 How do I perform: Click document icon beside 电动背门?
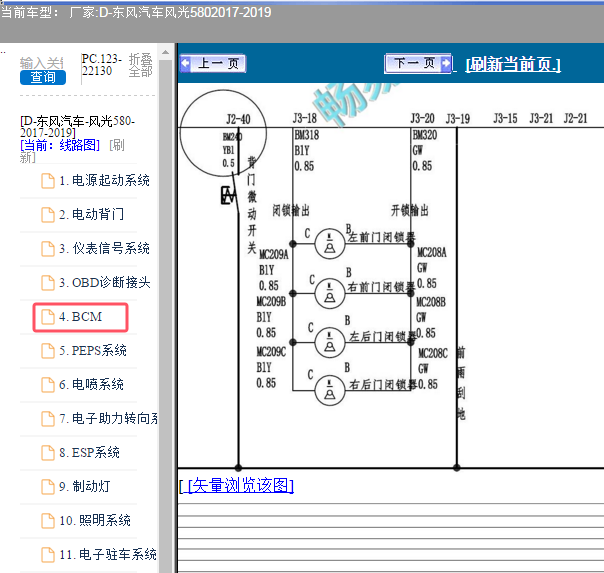point(48,215)
